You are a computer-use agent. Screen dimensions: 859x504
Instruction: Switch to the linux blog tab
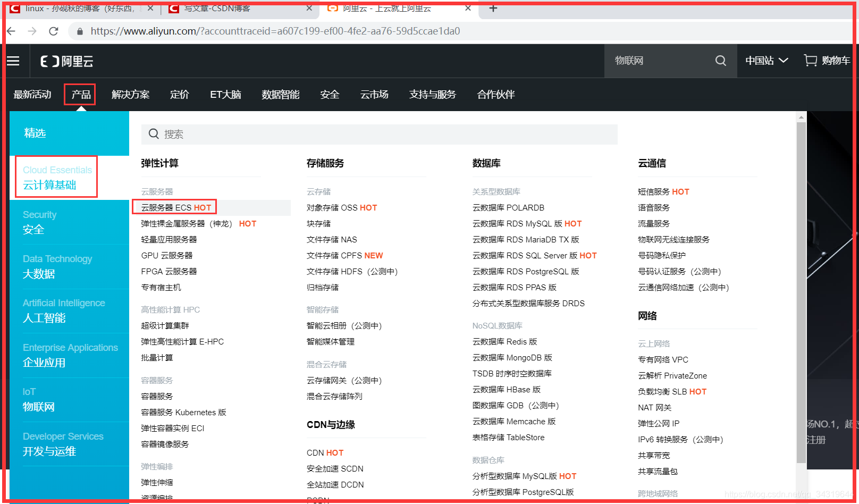click(x=80, y=9)
